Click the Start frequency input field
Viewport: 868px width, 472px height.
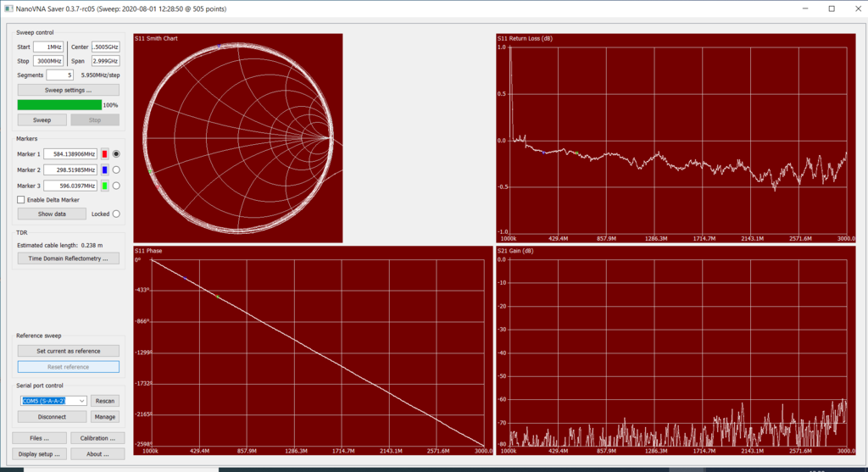pyautogui.click(x=48, y=47)
